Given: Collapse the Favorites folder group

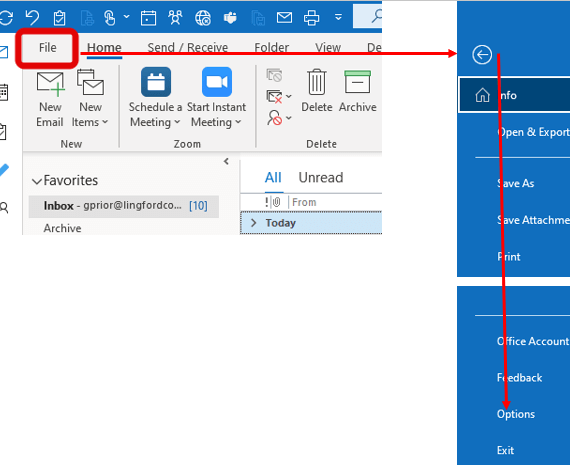Looking at the screenshot, I should [37, 181].
